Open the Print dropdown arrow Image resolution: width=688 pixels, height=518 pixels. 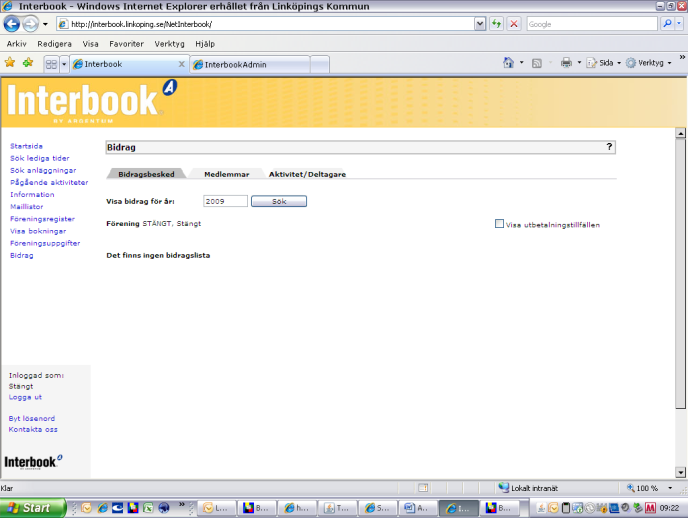click(x=579, y=63)
